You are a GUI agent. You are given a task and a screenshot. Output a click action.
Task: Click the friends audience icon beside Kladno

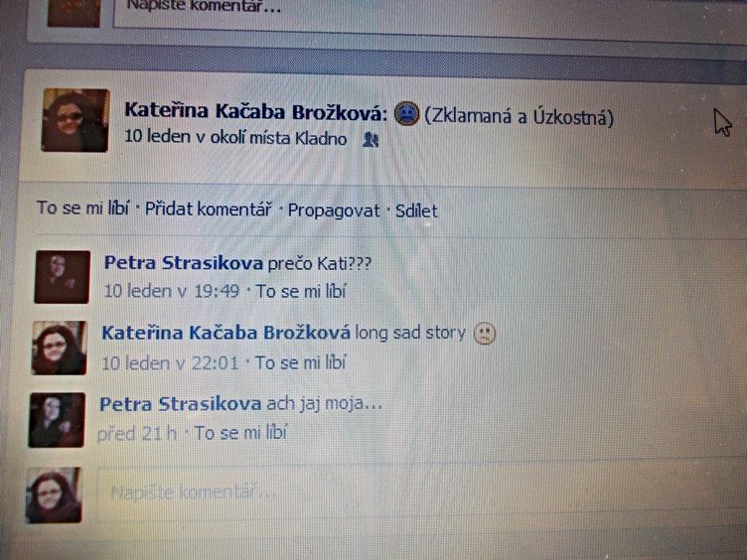[371, 140]
